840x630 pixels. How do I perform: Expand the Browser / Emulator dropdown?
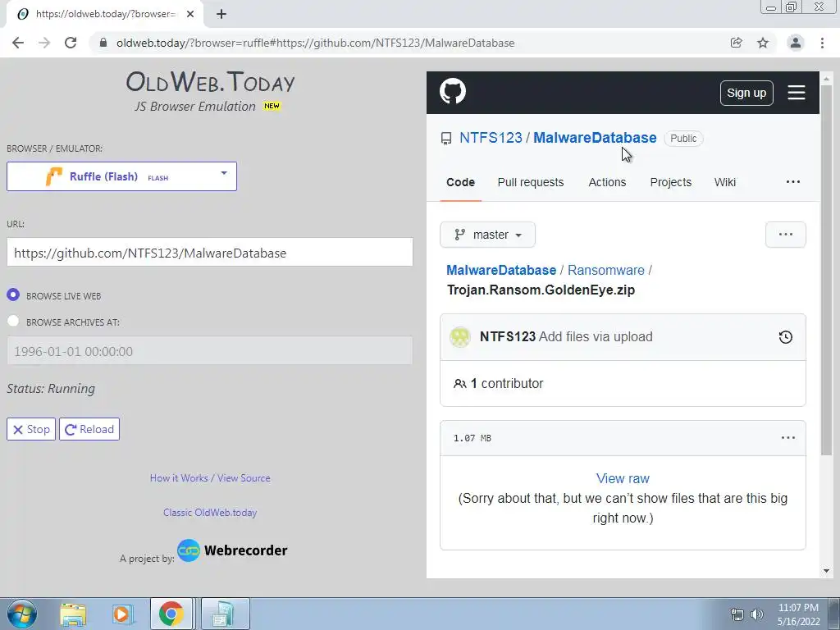pyautogui.click(x=121, y=176)
